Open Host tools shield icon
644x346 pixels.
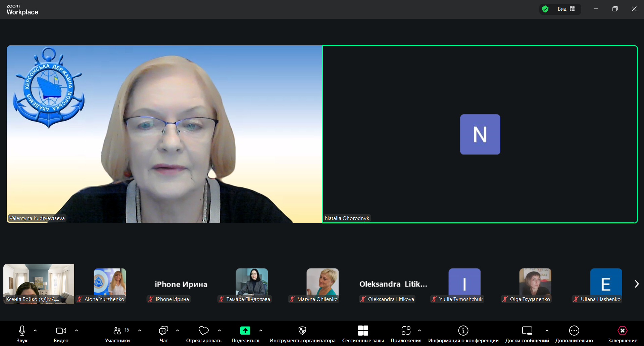[x=302, y=331]
